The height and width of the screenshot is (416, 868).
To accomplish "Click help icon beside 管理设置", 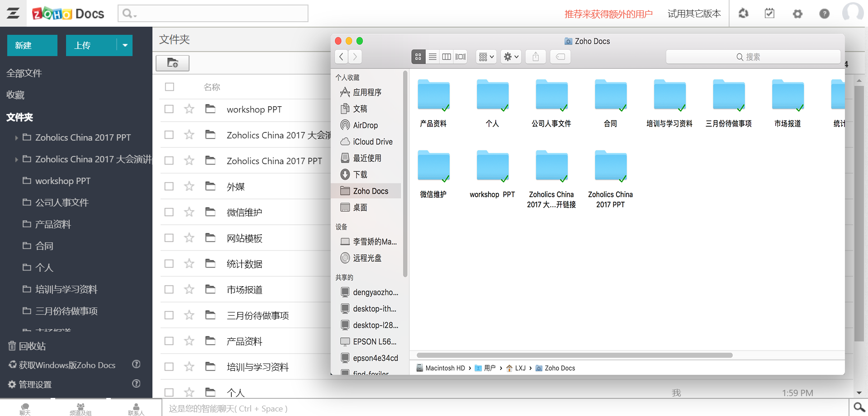I will pyautogui.click(x=136, y=383).
